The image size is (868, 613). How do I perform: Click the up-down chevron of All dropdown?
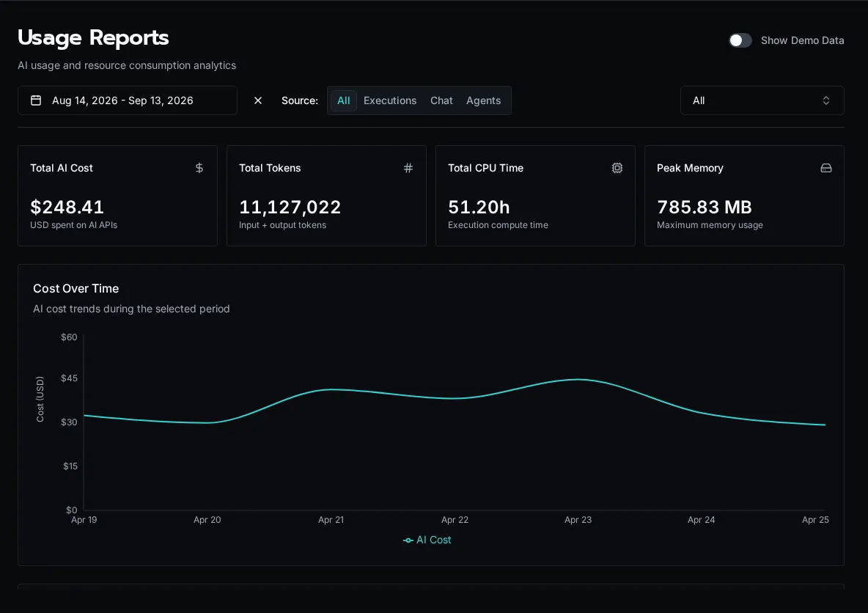coord(826,100)
